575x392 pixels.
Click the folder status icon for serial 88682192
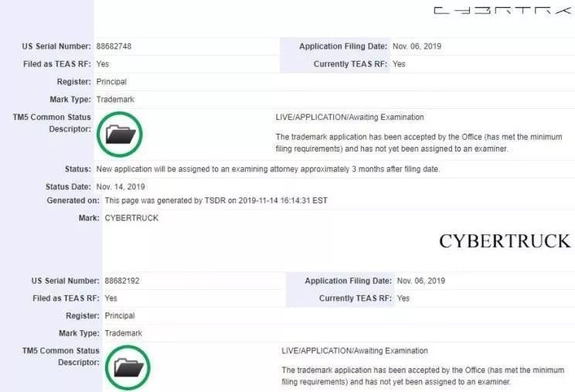click(x=128, y=368)
